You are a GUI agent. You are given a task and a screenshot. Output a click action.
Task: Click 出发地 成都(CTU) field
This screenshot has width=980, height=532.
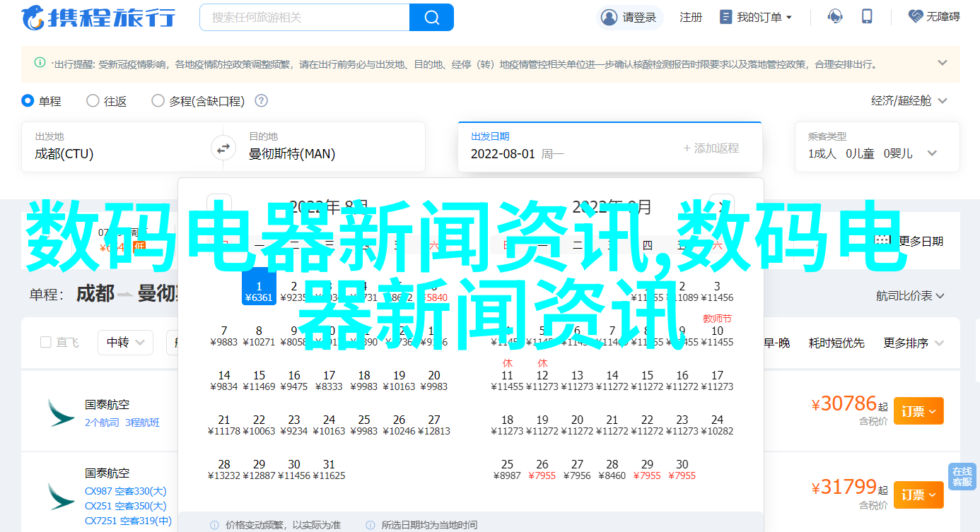[x=122, y=147]
